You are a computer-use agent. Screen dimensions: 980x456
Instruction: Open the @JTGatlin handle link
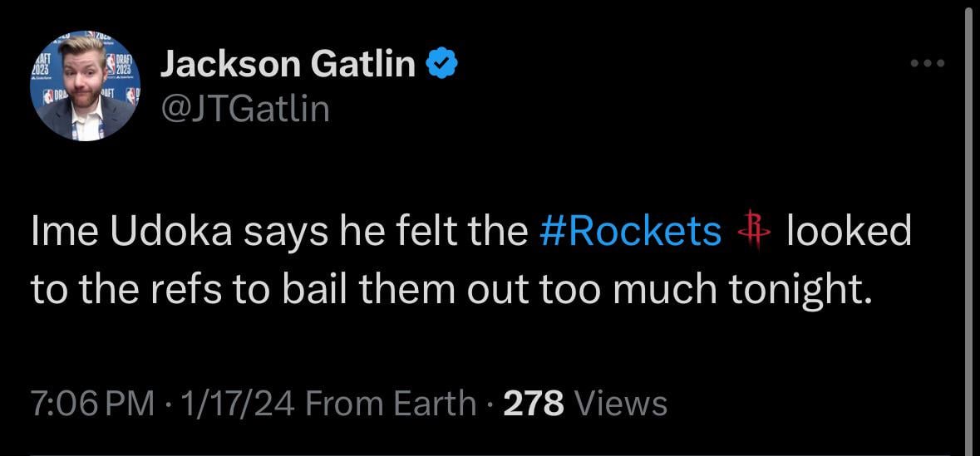(244, 108)
